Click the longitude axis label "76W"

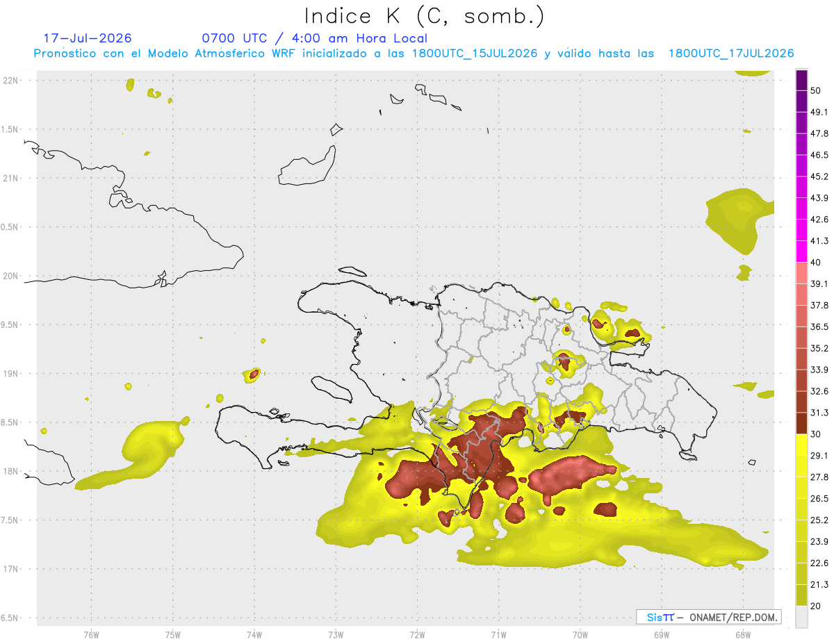(x=91, y=635)
